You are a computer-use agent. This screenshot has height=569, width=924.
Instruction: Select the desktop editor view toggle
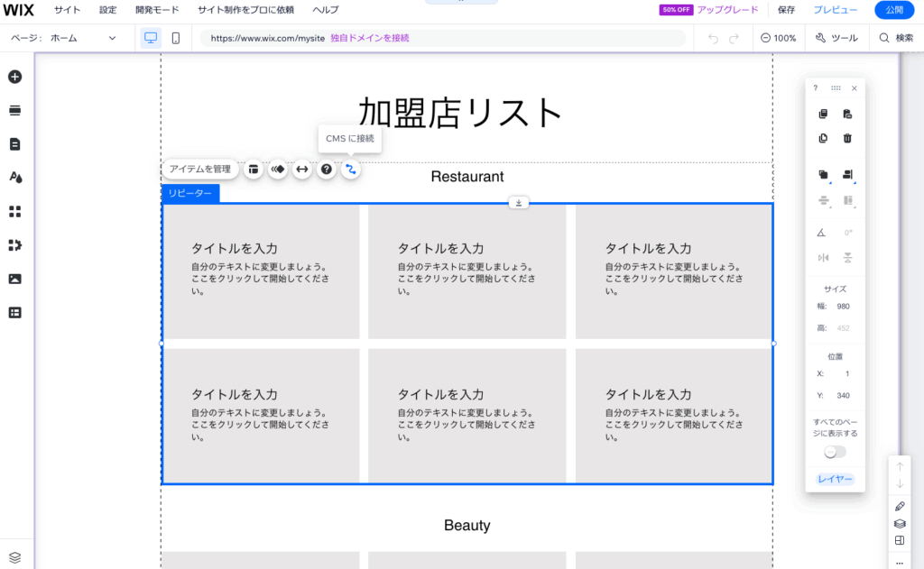pyautogui.click(x=150, y=38)
